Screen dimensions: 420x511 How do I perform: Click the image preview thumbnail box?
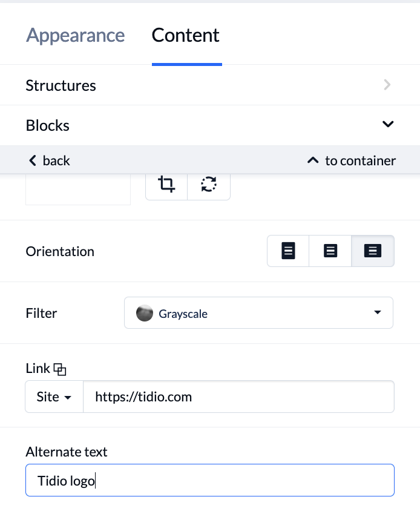(78, 190)
